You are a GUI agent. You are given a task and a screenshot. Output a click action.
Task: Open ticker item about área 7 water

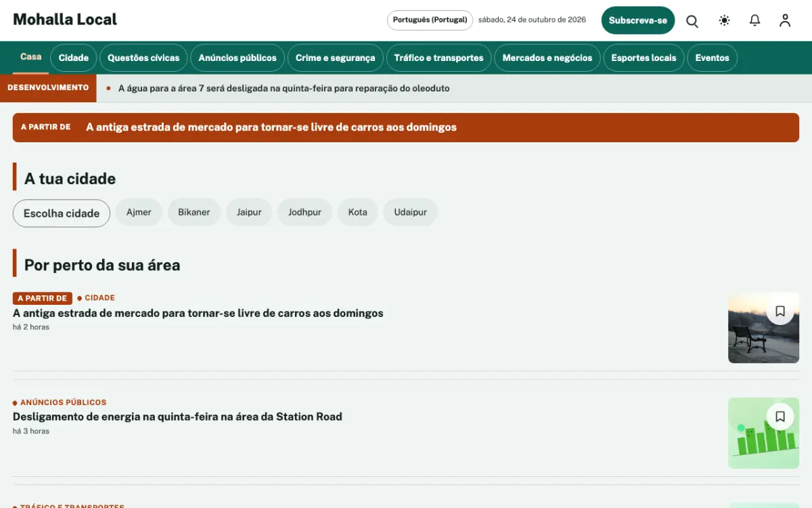click(284, 89)
